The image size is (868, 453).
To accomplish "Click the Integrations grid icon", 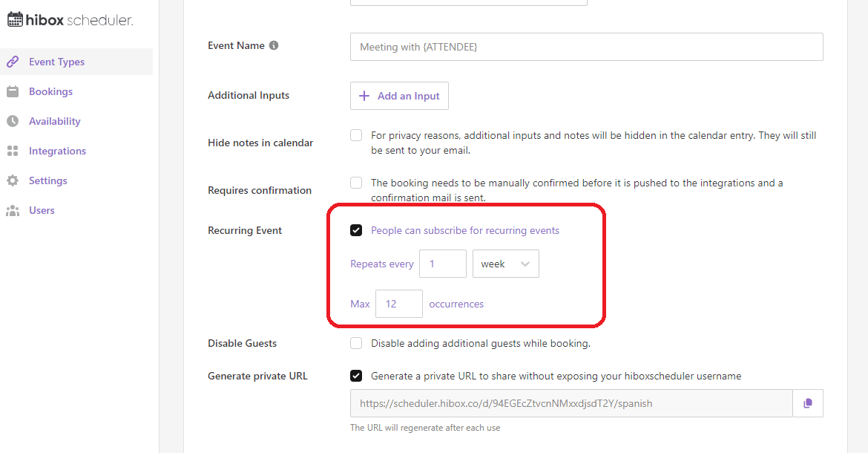I will (13, 151).
